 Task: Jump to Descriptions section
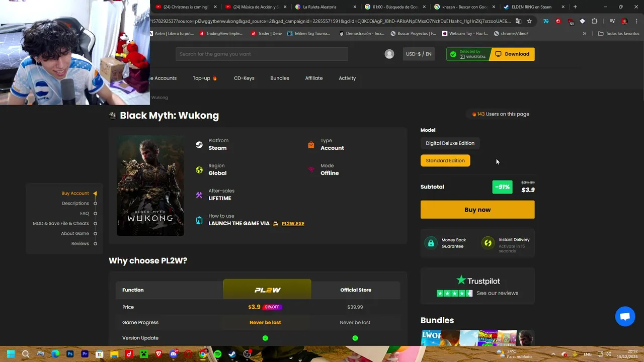point(75,203)
